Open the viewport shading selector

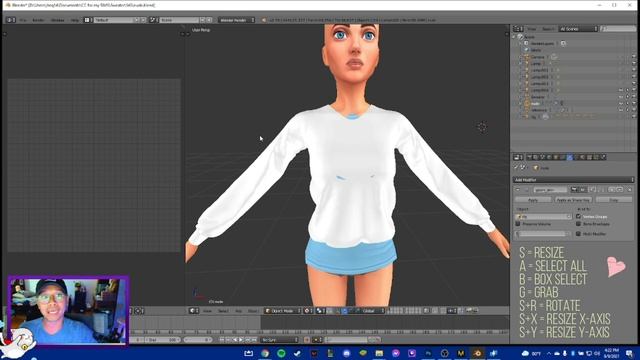pyautogui.click(x=308, y=311)
